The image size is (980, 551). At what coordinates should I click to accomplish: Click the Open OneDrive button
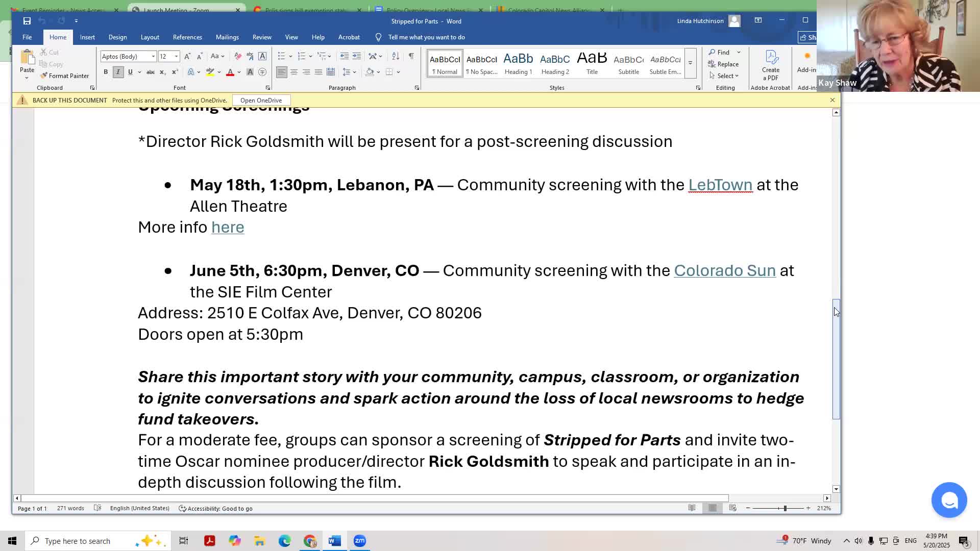tap(261, 100)
